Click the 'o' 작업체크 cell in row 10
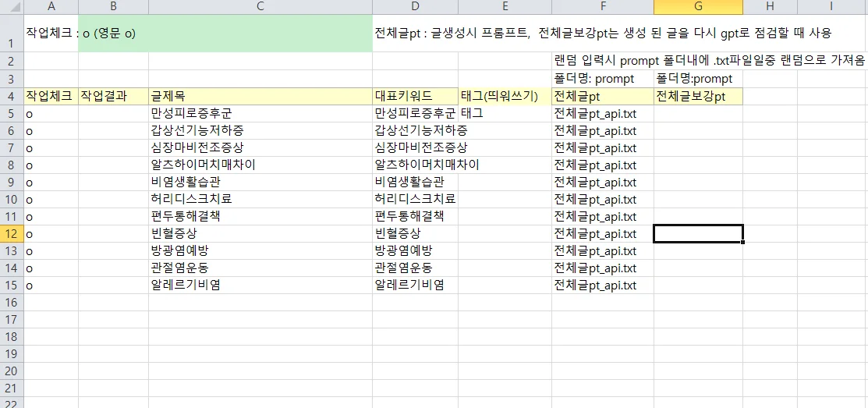The image size is (868, 408). (51, 199)
